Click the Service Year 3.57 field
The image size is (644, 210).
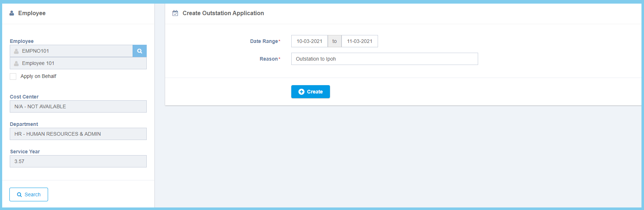coord(78,161)
